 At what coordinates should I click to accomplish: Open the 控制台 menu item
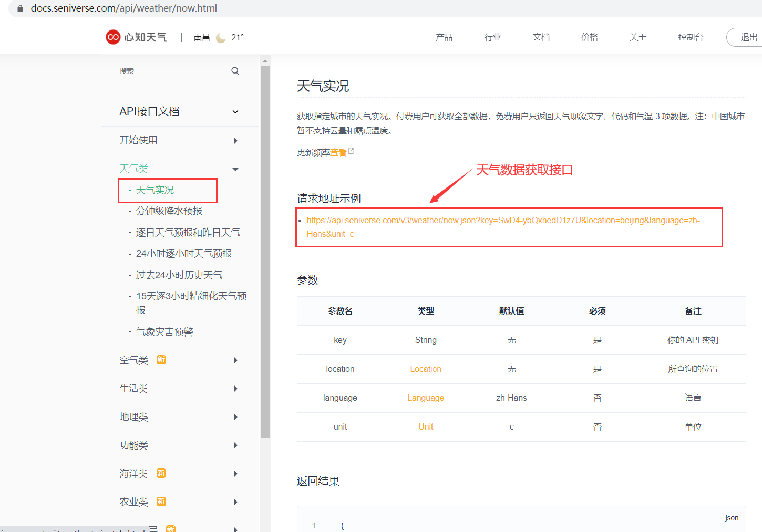[x=690, y=37]
